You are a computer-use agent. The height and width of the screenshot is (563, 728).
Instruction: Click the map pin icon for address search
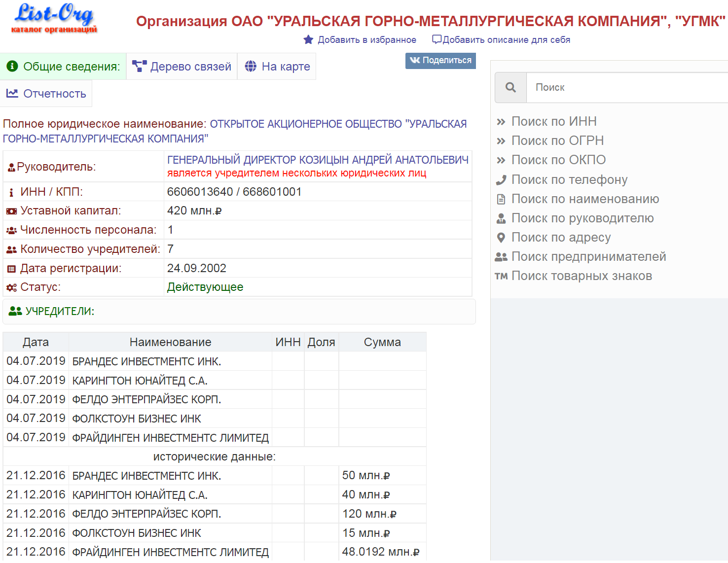point(501,238)
